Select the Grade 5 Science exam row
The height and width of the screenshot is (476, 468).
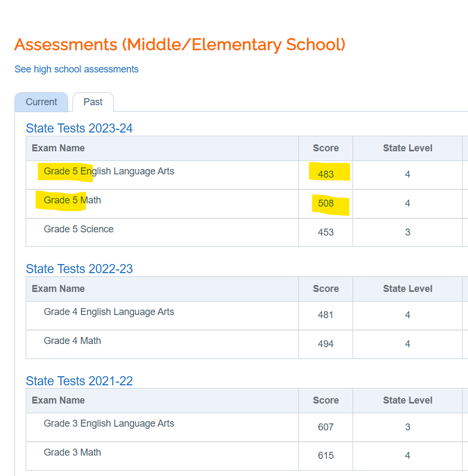coord(78,230)
